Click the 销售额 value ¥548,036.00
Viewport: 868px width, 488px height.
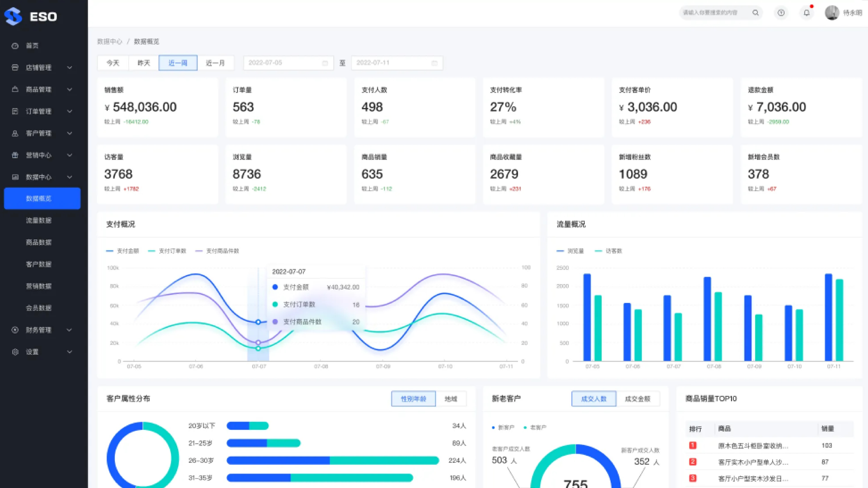[140, 107]
